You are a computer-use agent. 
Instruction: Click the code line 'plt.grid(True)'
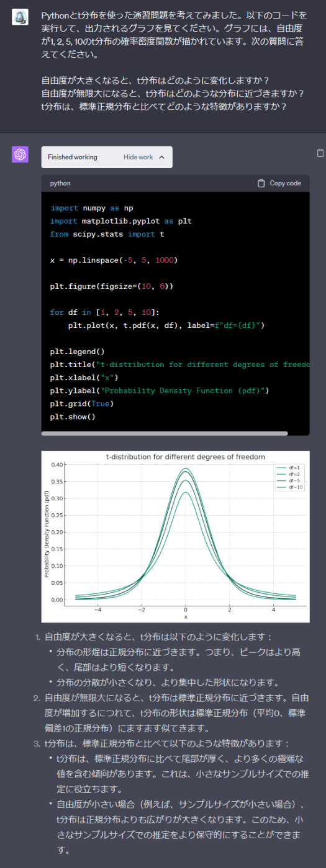82,404
